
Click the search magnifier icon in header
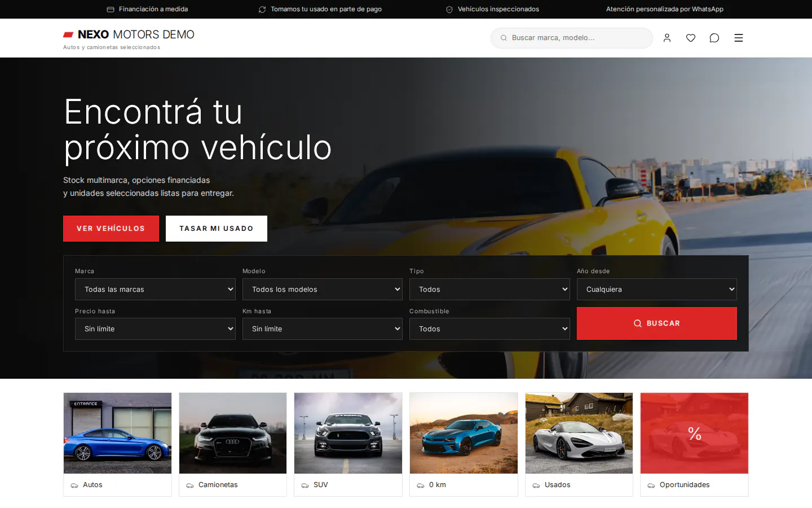point(504,38)
